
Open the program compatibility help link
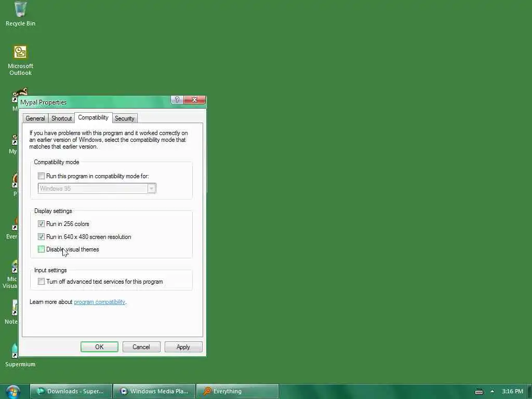pos(99,302)
